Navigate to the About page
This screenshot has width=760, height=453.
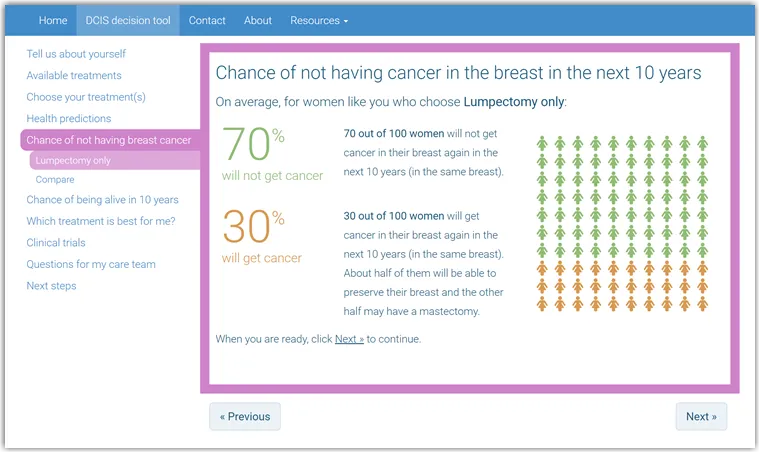[x=258, y=20]
